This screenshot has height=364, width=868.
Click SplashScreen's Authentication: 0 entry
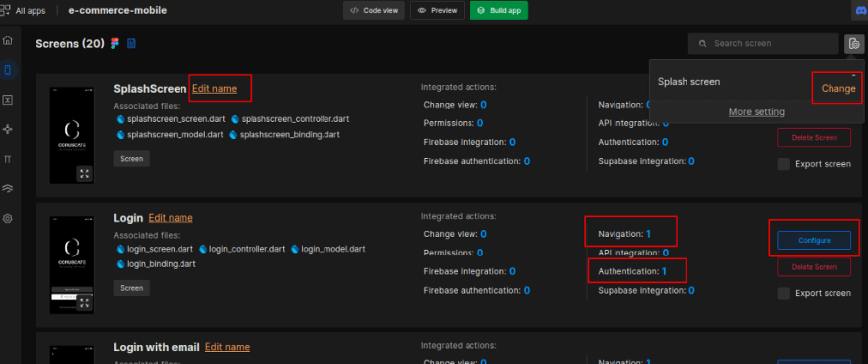point(632,142)
